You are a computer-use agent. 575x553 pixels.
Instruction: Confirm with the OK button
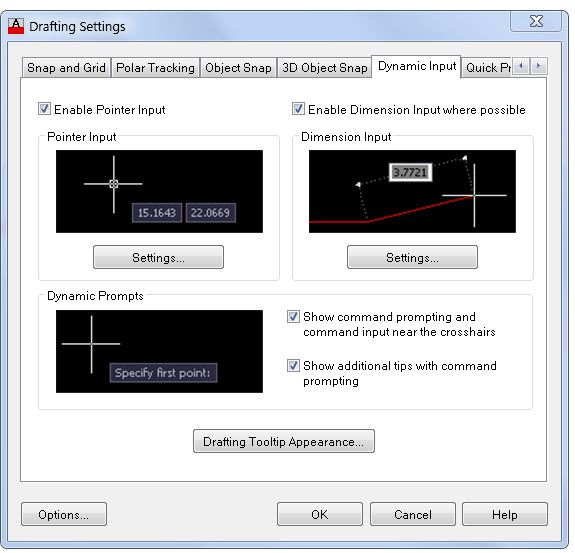[320, 514]
